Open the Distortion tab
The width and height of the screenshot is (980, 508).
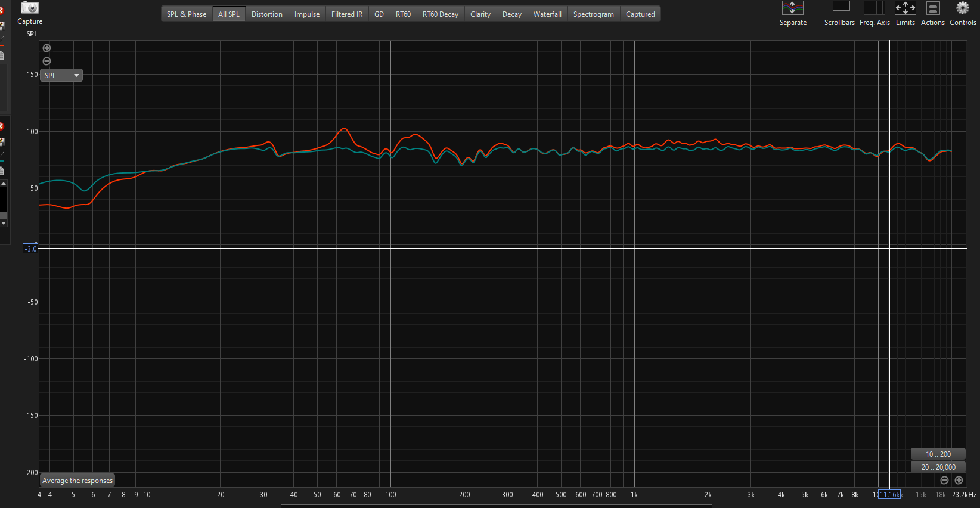pyautogui.click(x=267, y=14)
